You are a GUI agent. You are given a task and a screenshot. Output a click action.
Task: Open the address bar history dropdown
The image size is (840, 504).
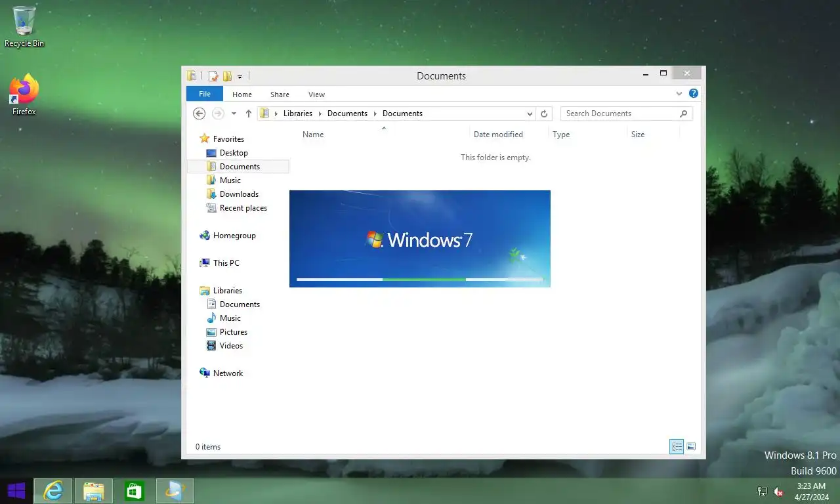(x=530, y=114)
